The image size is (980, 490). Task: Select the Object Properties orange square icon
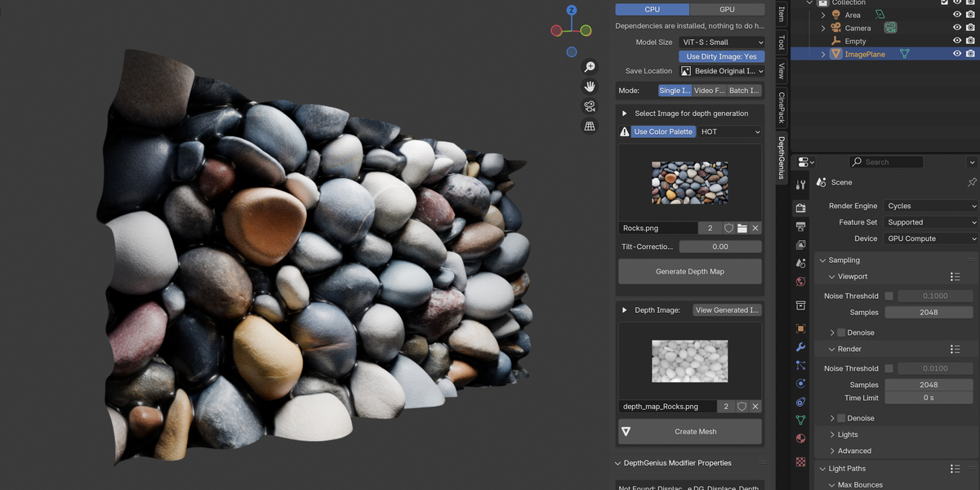800,328
